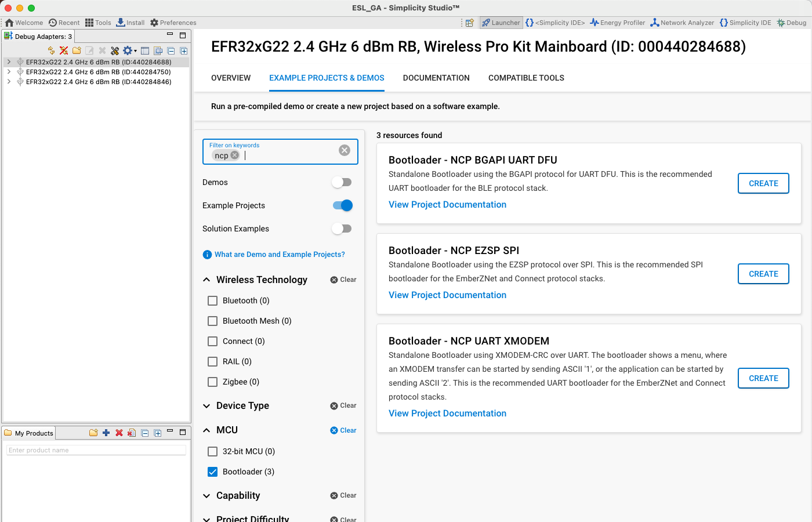Viewport: 812px width, 522px height.
Task: Create a new group in Debug Adapters
Action: click(x=77, y=50)
